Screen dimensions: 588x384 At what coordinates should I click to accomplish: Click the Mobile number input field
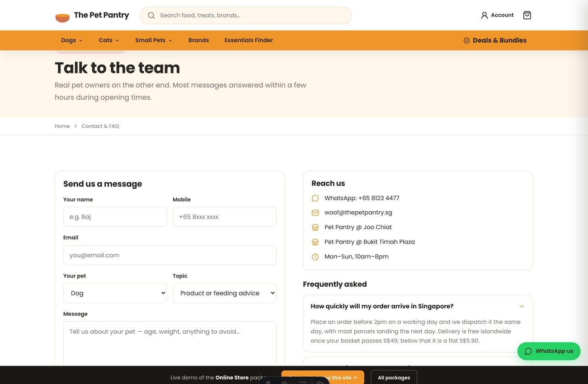(x=225, y=217)
